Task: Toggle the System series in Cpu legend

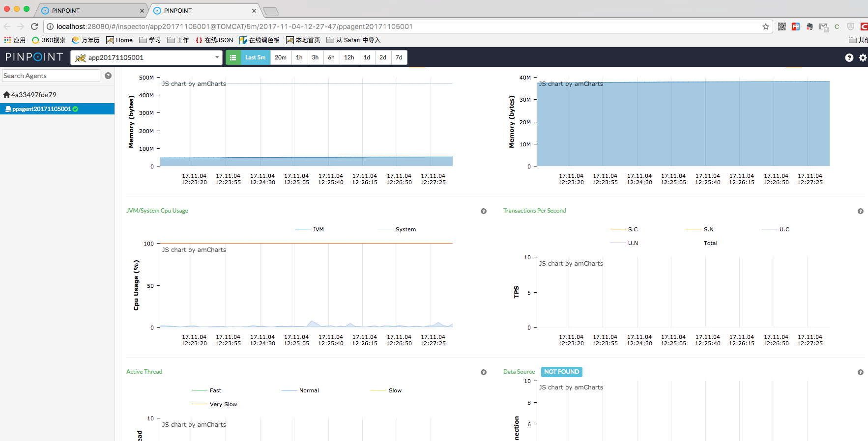Action: click(397, 229)
